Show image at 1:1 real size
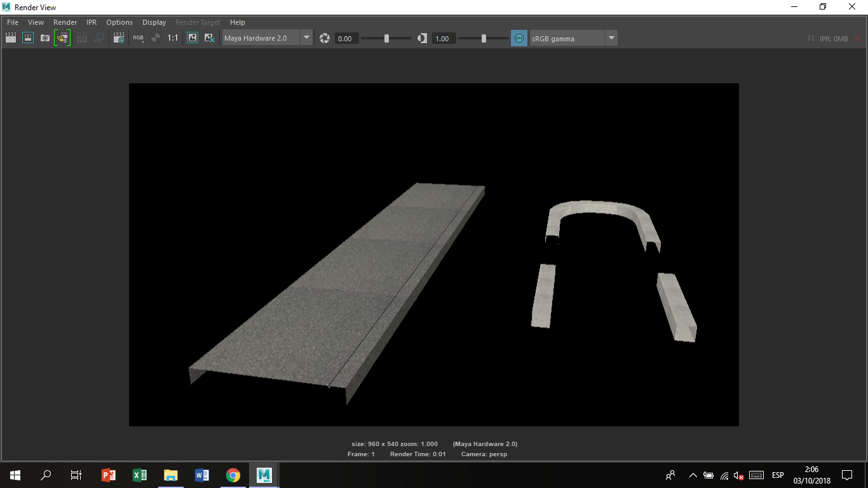This screenshot has width=868, height=488. point(171,37)
